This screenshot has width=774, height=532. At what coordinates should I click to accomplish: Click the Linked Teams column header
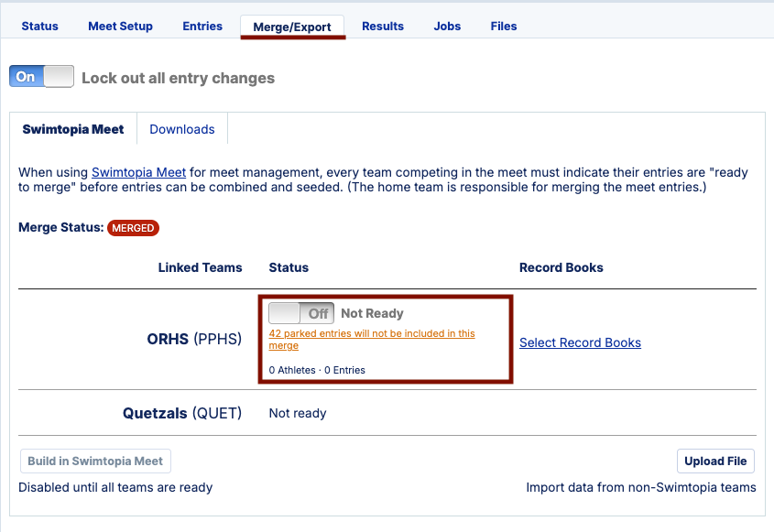200,267
